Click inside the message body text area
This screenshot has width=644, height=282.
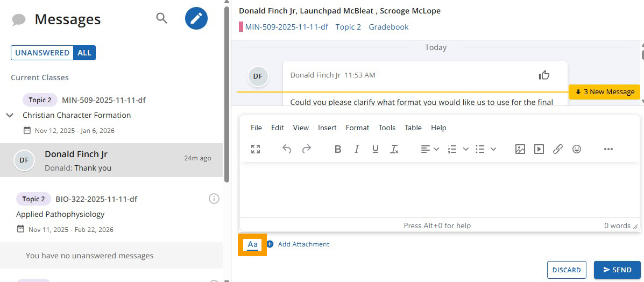[439, 189]
